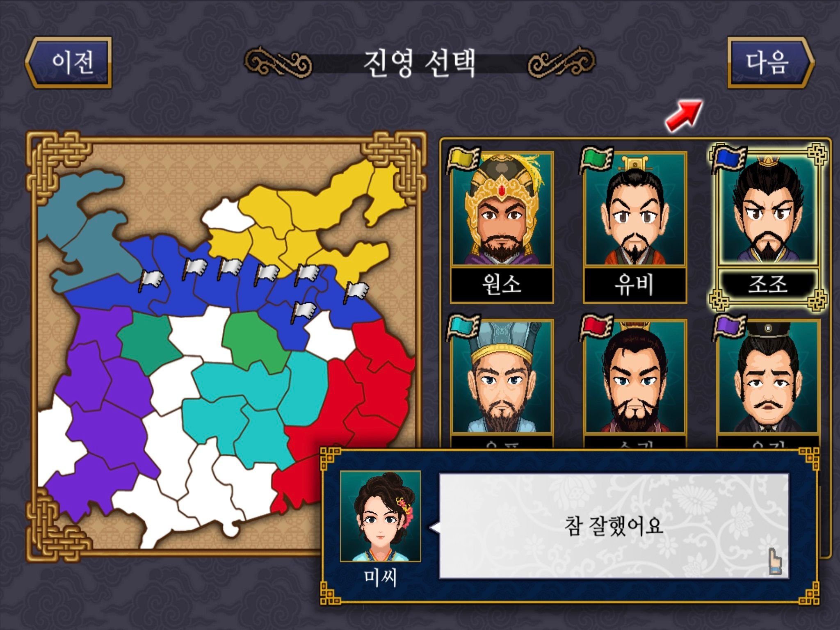Click the 다음 (Next) button
840x630 pixels.
[770, 62]
